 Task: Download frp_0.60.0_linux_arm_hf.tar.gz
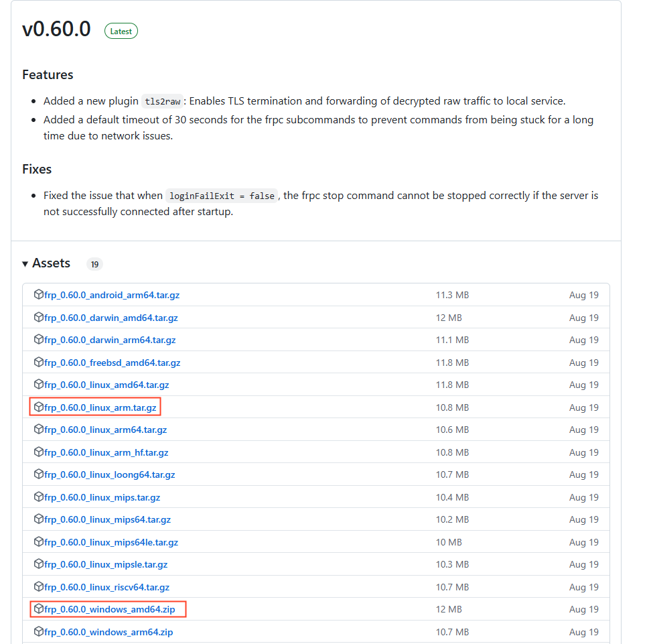click(x=106, y=452)
